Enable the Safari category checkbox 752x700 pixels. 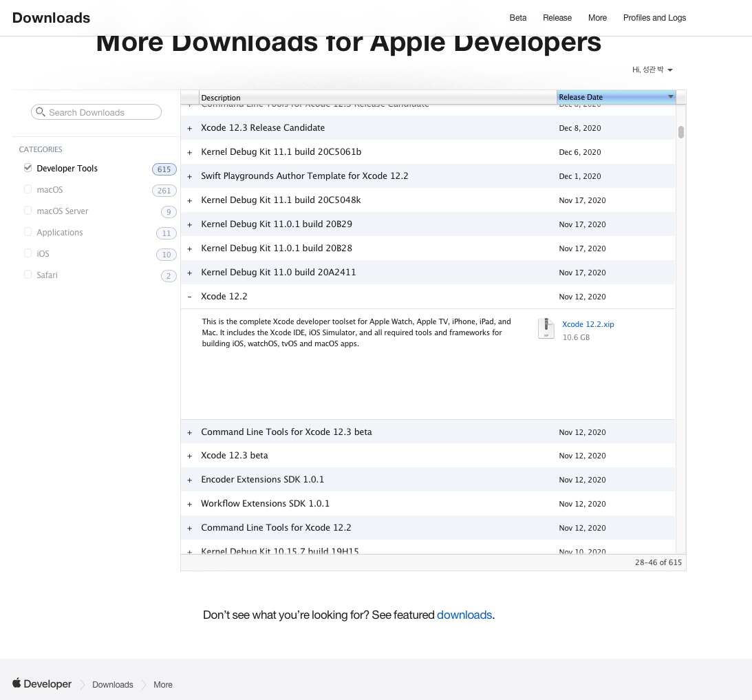coord(28,275)
